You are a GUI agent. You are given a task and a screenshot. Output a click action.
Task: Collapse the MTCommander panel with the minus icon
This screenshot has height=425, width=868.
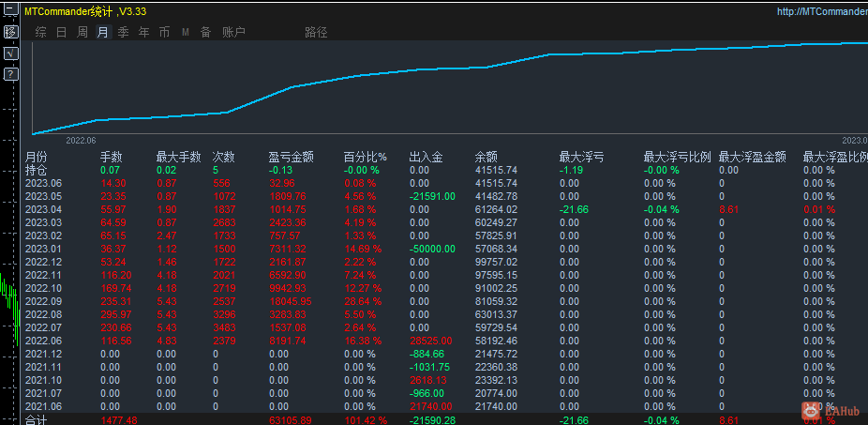10,8
